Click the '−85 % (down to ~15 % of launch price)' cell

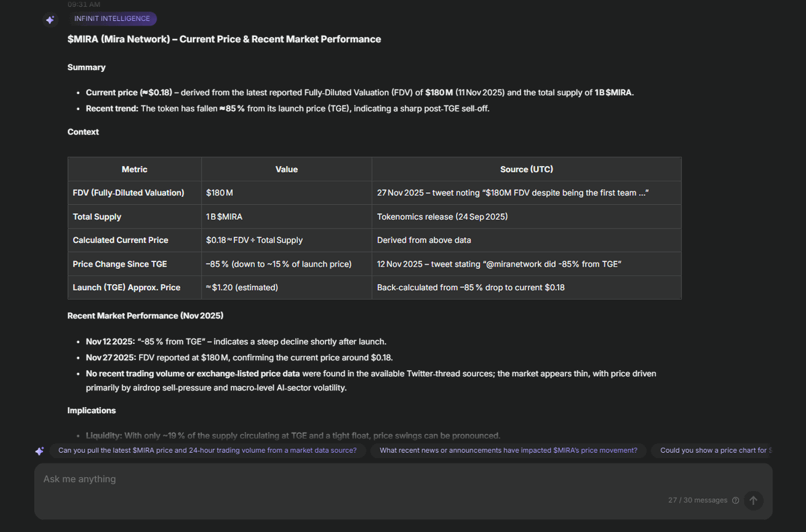coord(286,263)
